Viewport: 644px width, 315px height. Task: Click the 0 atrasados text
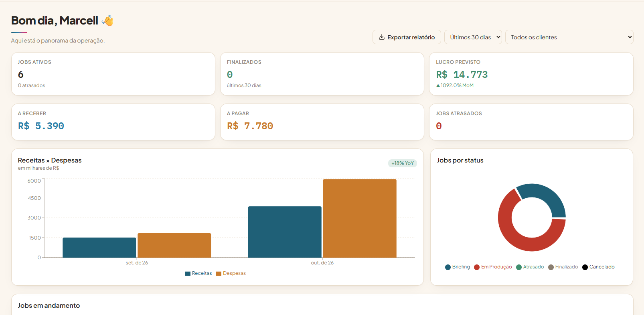pyautogui.click(x=31, y=85)
